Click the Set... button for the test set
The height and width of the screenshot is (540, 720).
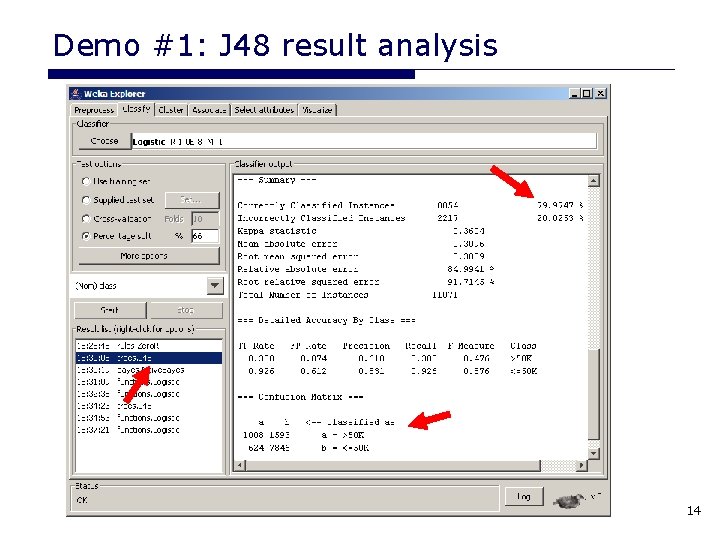(191, 200)
